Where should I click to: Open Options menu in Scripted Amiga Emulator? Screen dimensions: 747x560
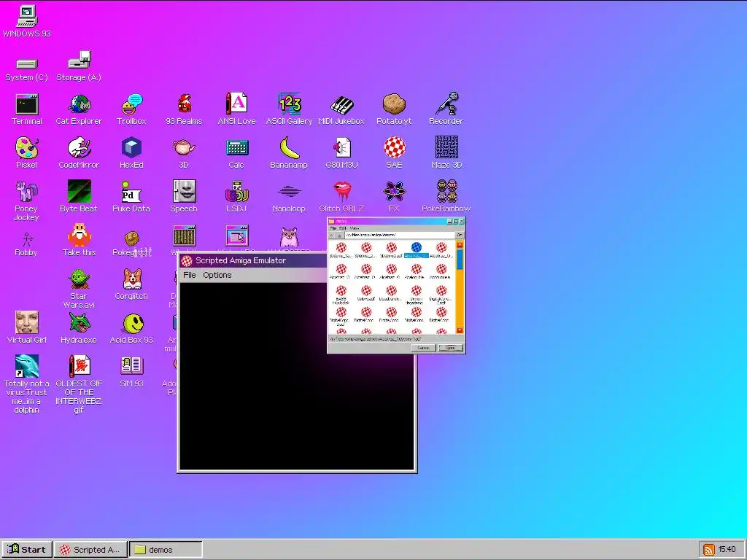tap(217, 275)
